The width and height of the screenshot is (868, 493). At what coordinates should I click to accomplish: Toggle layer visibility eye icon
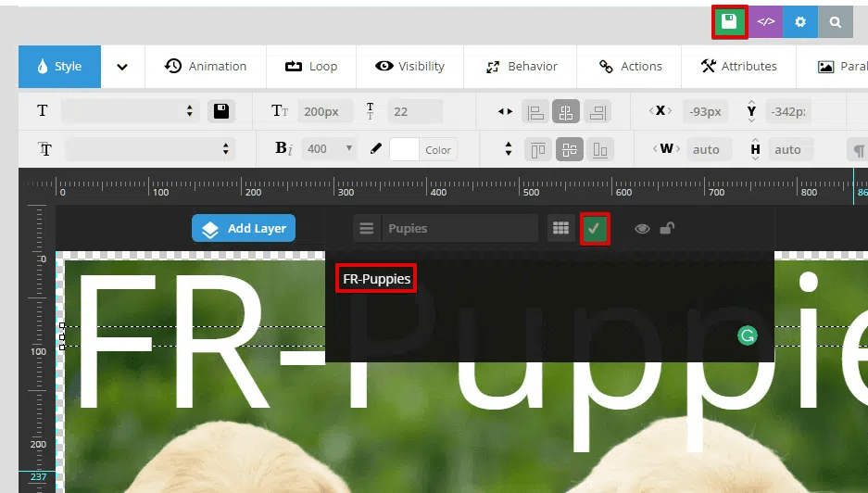[642, 228]
